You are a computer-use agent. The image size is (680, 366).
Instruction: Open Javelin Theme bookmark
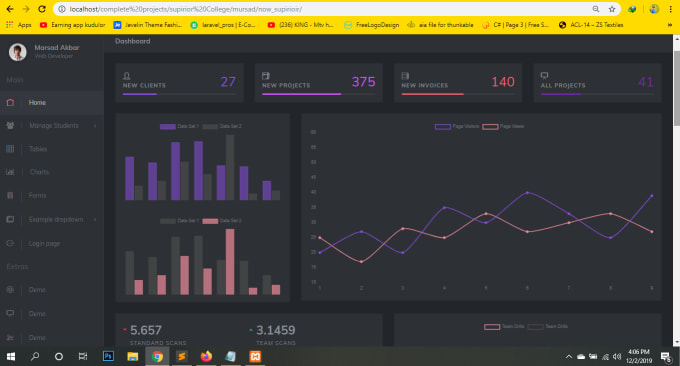tap(148, 25)
